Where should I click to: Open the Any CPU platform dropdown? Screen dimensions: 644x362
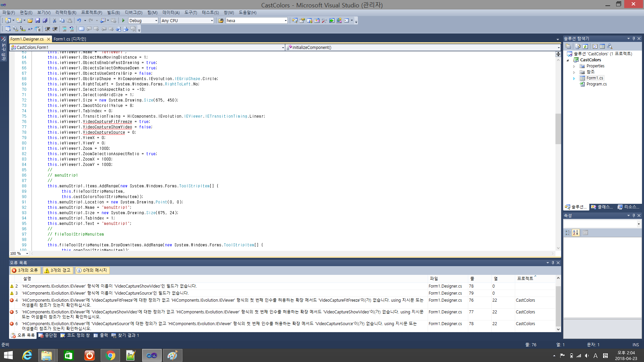pyautogui.click(x=212, y=20)
